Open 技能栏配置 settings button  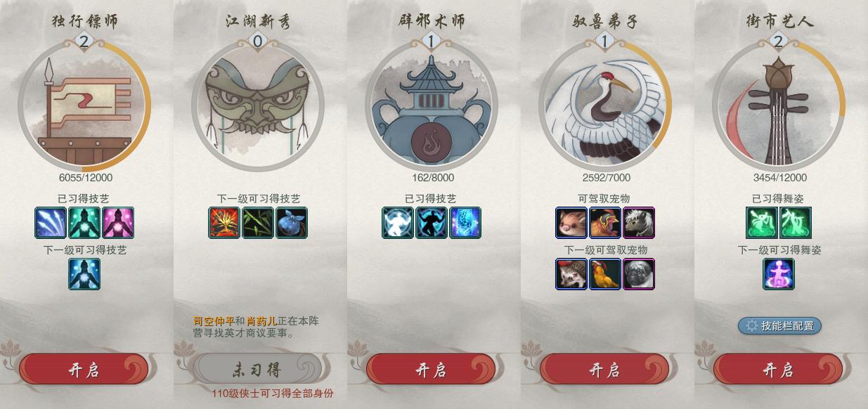coord(779,325)
